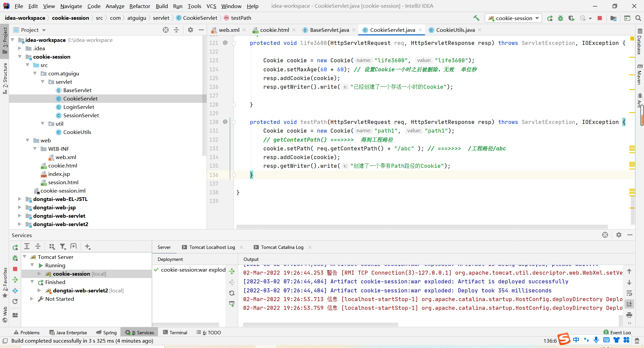Expand the dongtai-web-EL-JSTL module
The image size is (644, 348).
(x=20, y=199)
